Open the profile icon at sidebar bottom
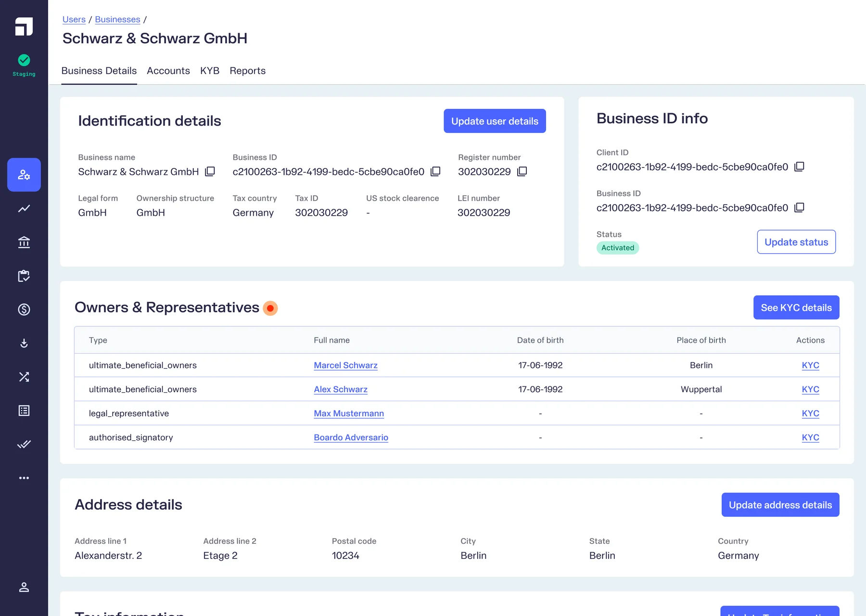866x616 pixels. [x=24, y=587]
